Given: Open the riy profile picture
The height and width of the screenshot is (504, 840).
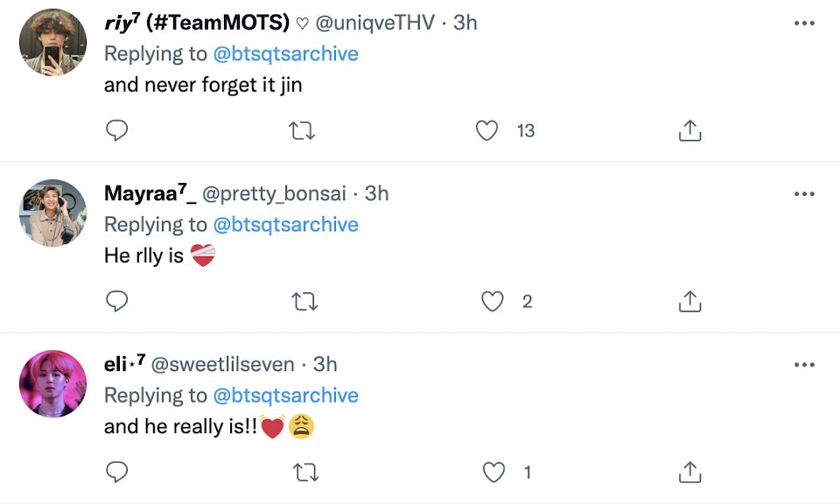Looking at the screenshot, I should coord(52,43).
